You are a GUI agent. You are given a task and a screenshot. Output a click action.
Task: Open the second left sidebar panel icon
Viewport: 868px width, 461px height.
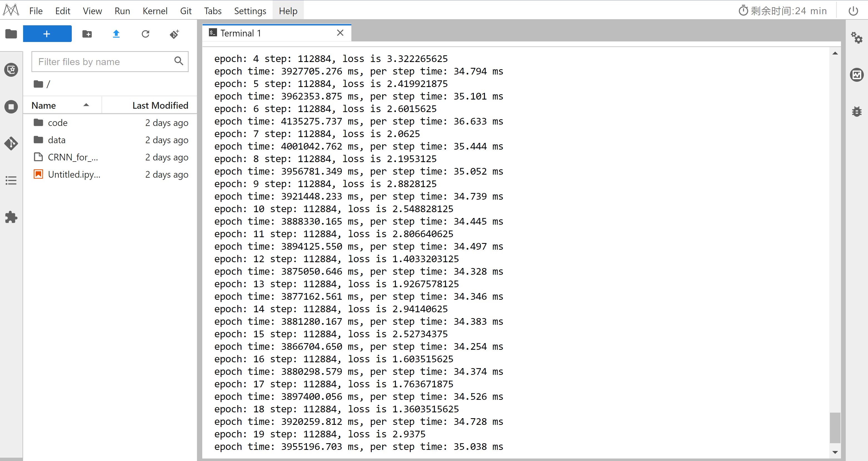[11, 70]
